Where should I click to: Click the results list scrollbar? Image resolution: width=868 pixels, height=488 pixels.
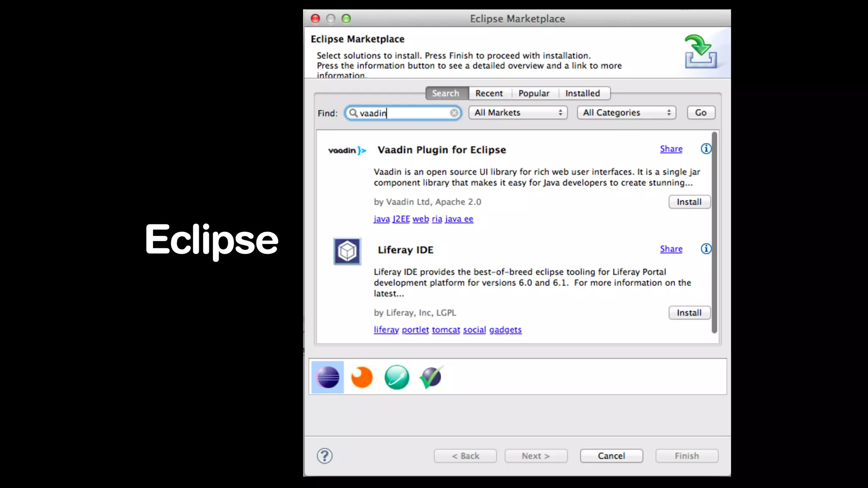tap(714, 232)
